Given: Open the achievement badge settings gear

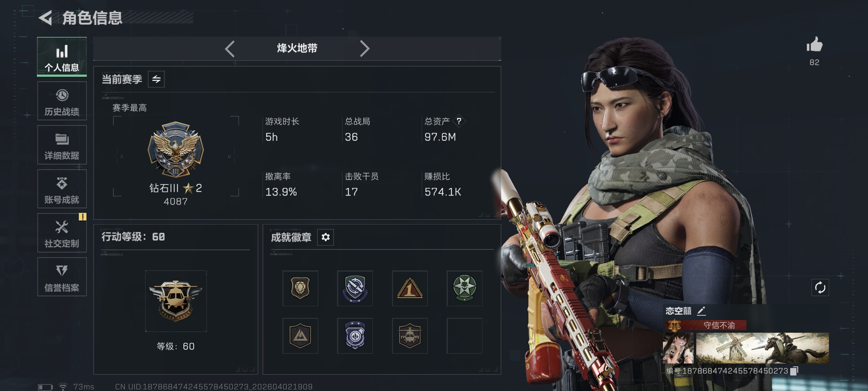Looking at the screenshot, I should (x=325, y=237).
